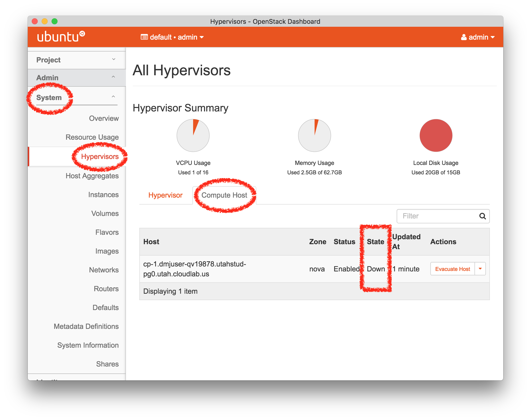This screenshot has width=531, height=420.
Task: Switch to the Hypervisor tab
Action: pos(165,195)
